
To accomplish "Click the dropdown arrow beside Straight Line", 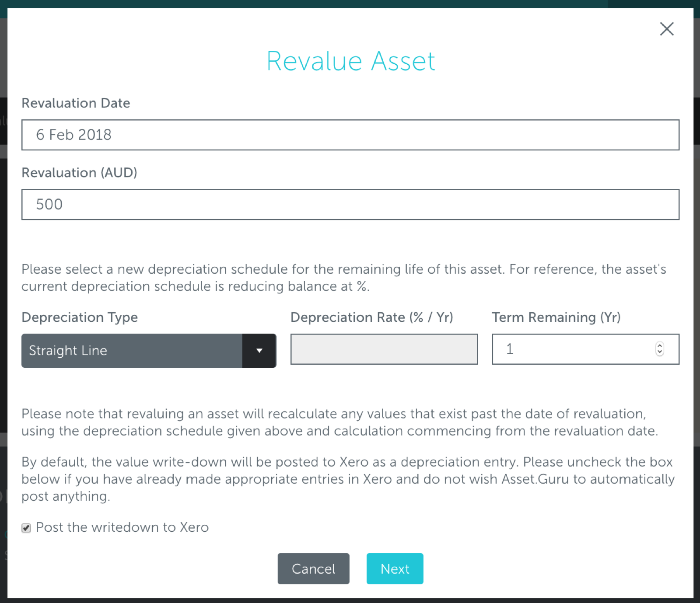I will click(x=259, y=351).
